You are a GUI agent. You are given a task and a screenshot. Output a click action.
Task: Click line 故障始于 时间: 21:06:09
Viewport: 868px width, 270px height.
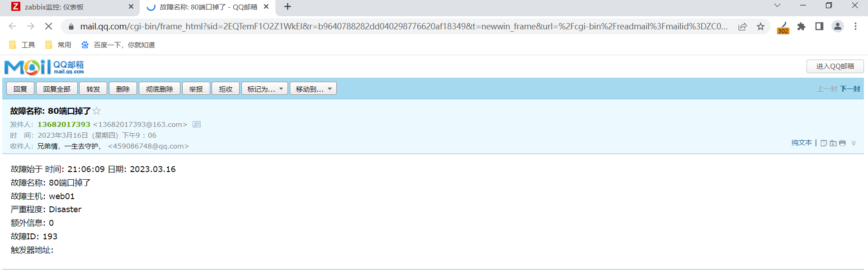click(x=58, y=169)
